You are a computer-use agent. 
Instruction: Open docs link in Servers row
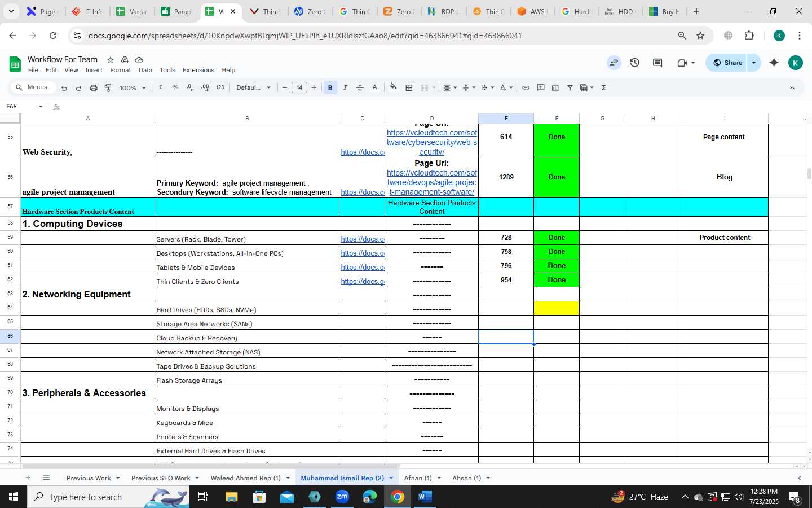363,239
